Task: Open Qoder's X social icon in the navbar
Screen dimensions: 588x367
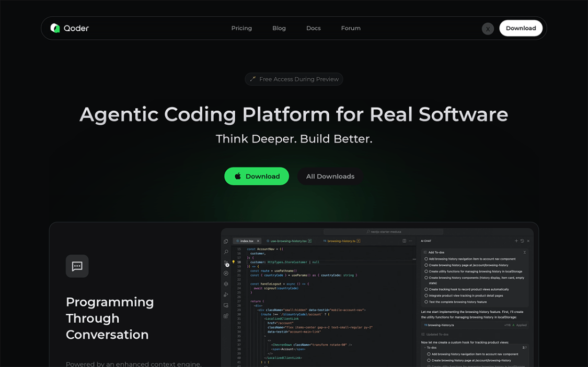Action: point(488,28)
